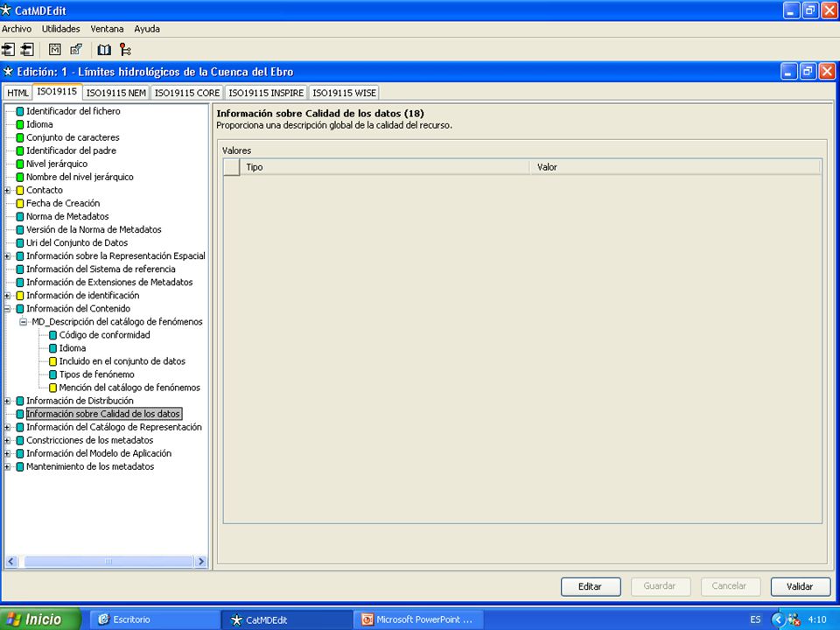Select Versión de la Norma de Metadatos

(94, 230)
